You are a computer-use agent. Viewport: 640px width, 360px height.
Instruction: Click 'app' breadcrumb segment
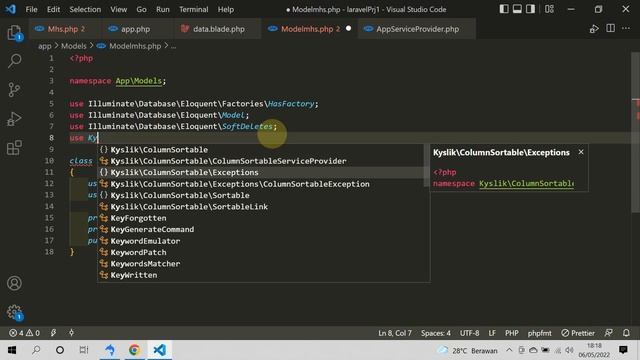44,46
